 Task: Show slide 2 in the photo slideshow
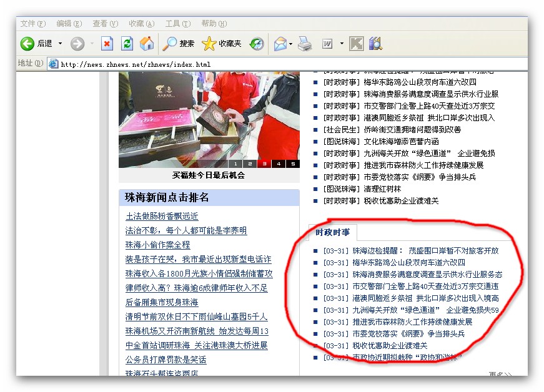250,164
